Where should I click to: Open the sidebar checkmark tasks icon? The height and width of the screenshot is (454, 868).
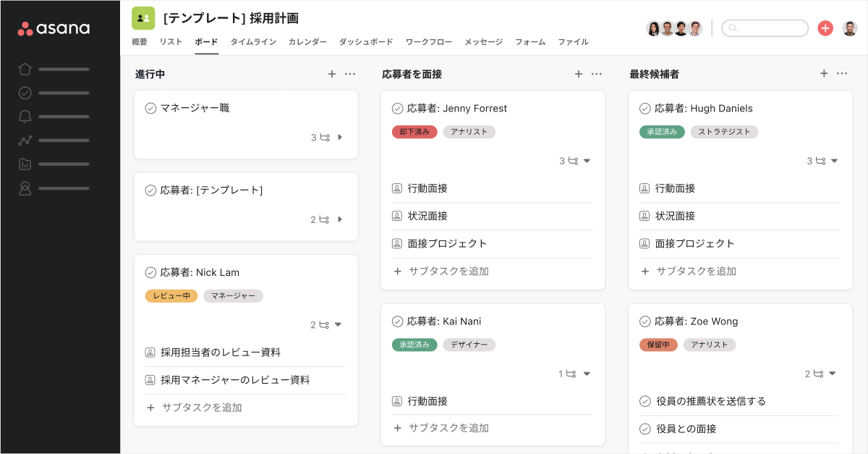[25, 93]
